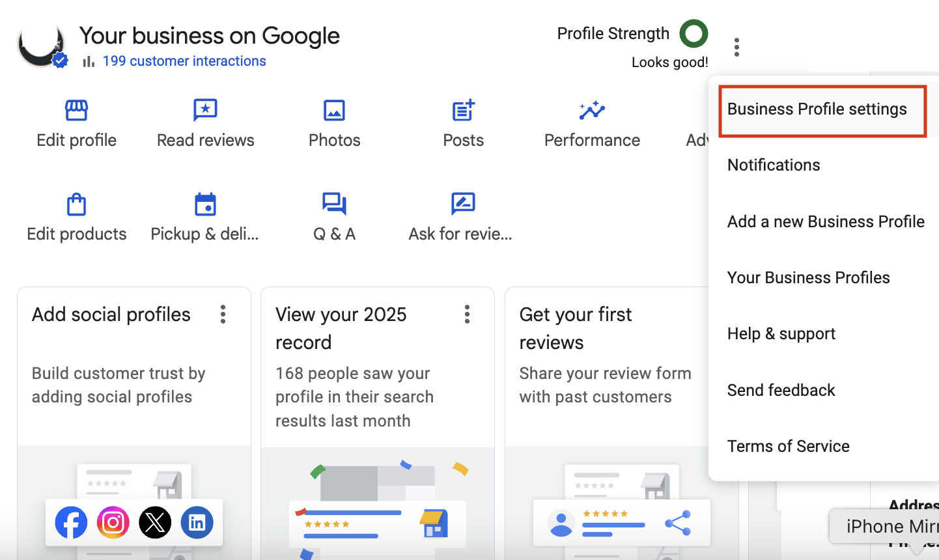Click the share icon in first reviews card
The height and width of the screenshot is (560, 939).
[678, 523]
